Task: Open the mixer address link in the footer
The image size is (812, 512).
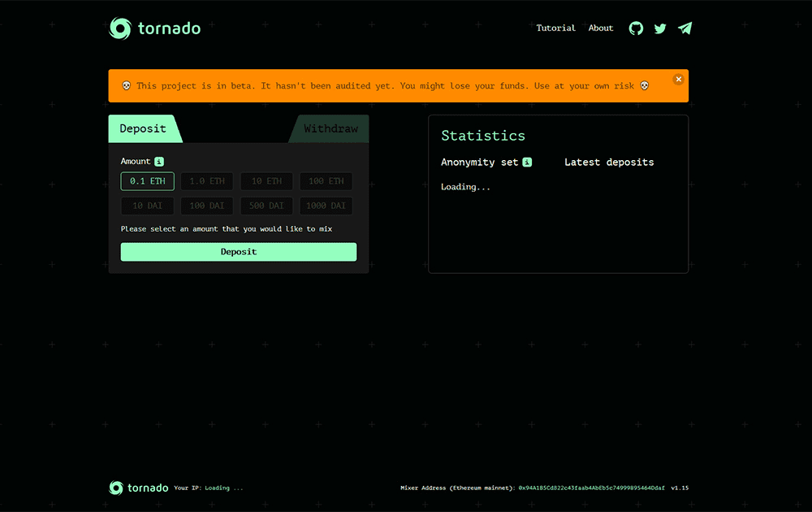Action: click(x=591, y=488)
